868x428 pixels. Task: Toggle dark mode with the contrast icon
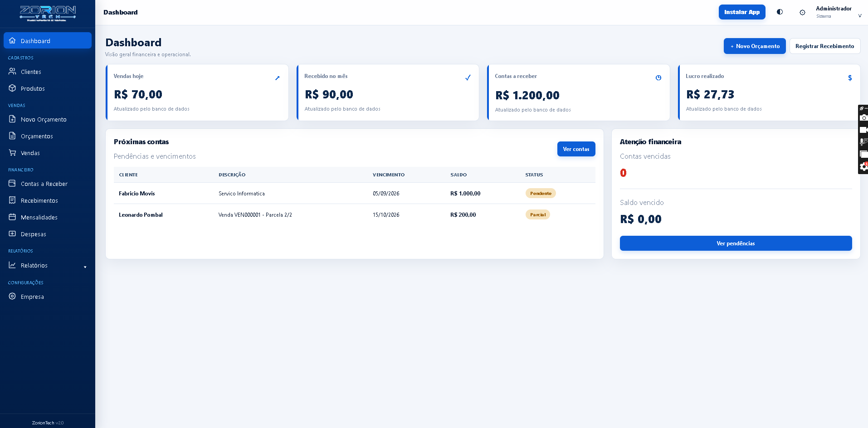(x=780, y=12)
